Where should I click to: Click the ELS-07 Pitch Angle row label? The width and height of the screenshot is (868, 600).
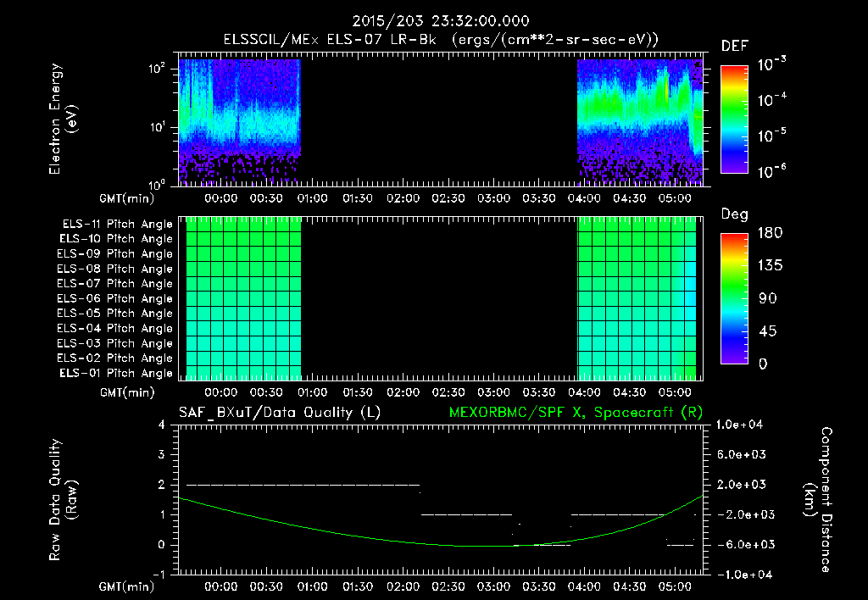(x=114, y=284)
